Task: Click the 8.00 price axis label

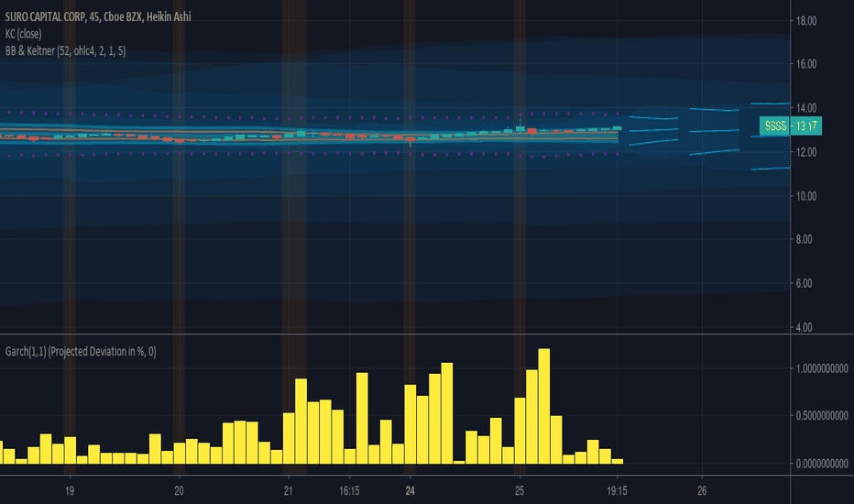Action: [804, 239]
